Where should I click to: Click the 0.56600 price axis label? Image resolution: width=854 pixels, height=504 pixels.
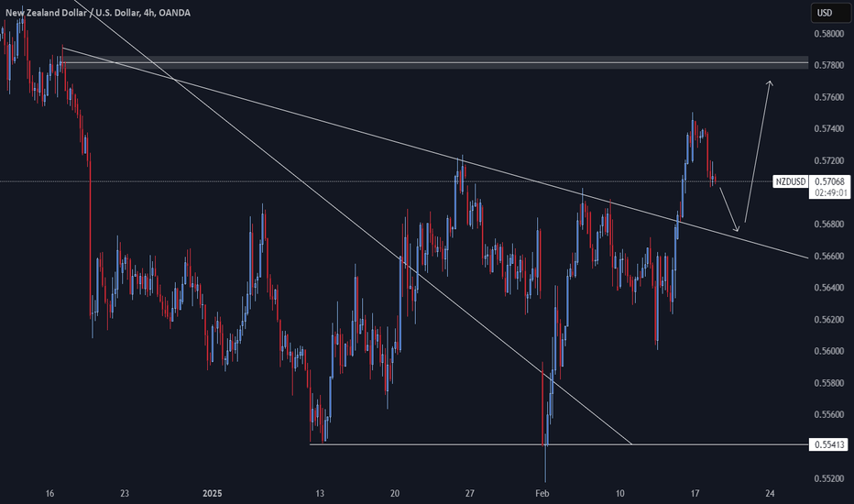(829, 256)
